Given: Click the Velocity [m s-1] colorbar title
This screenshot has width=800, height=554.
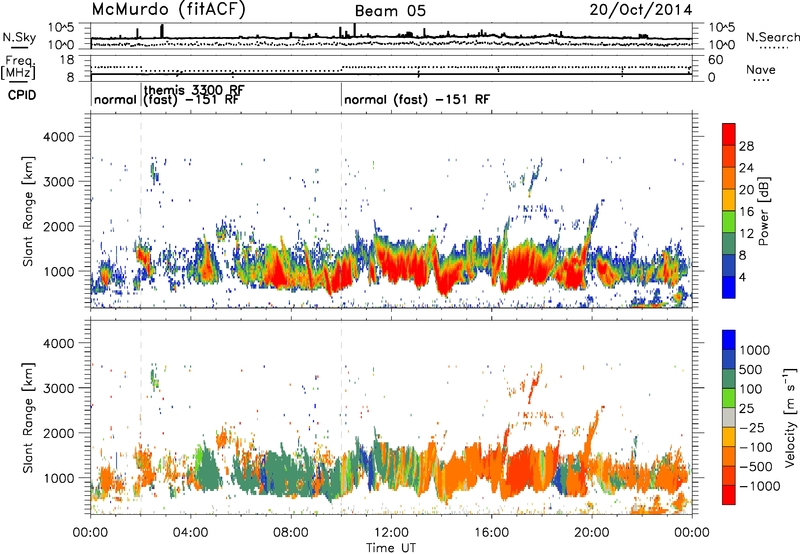Looking at the screenshot, I should click(x=790, y=417).
